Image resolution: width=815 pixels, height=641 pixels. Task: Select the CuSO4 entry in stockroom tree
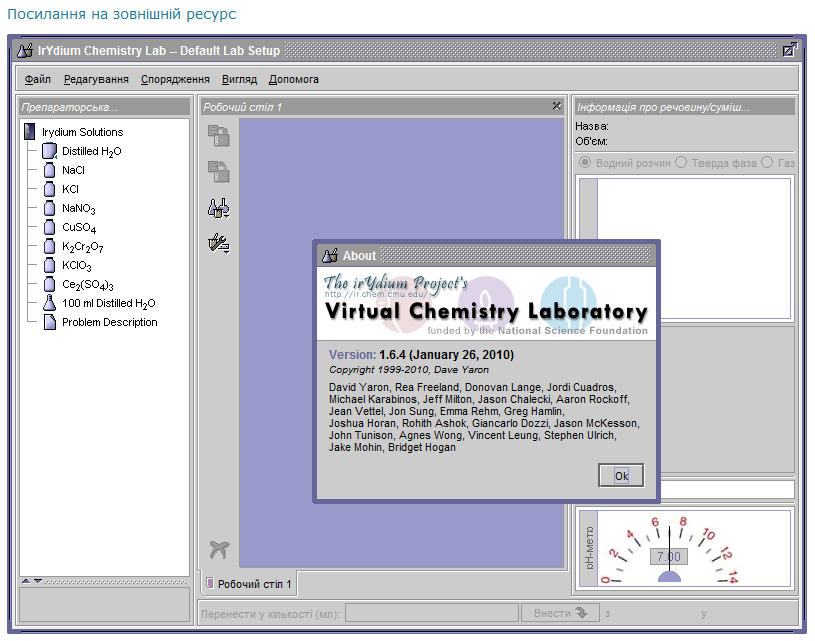[79, 227]
